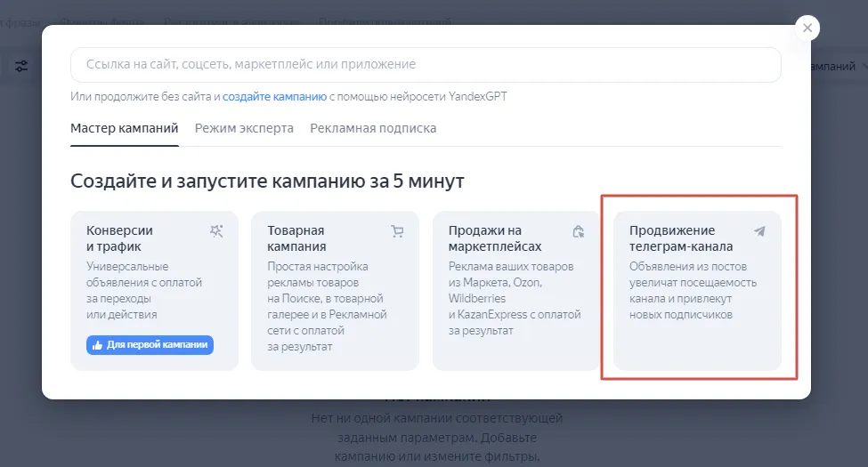This screenshot has width=868, height=467.
Task: Close the campaign creation dialog with X
Action: (x=807, y=28)
